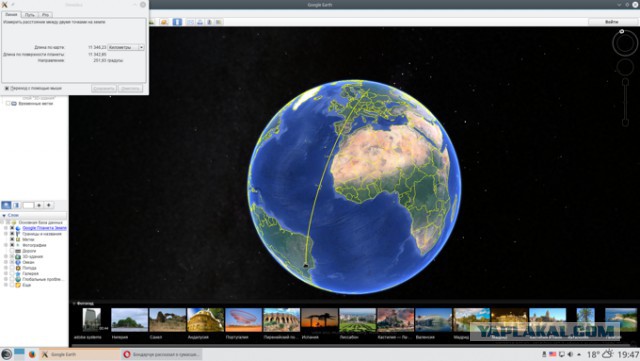This screenshot has width=640, height=361.
Task: Open the Километры units dropdown
Action: 126,47
